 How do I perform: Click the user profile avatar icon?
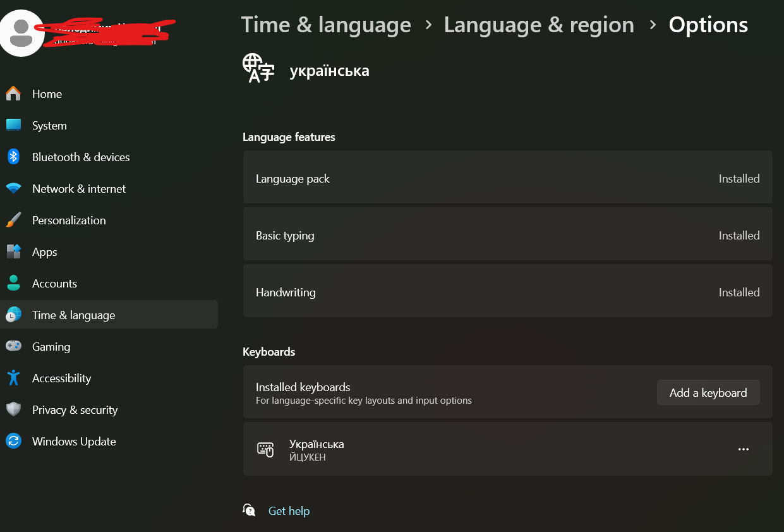point(23,33)
